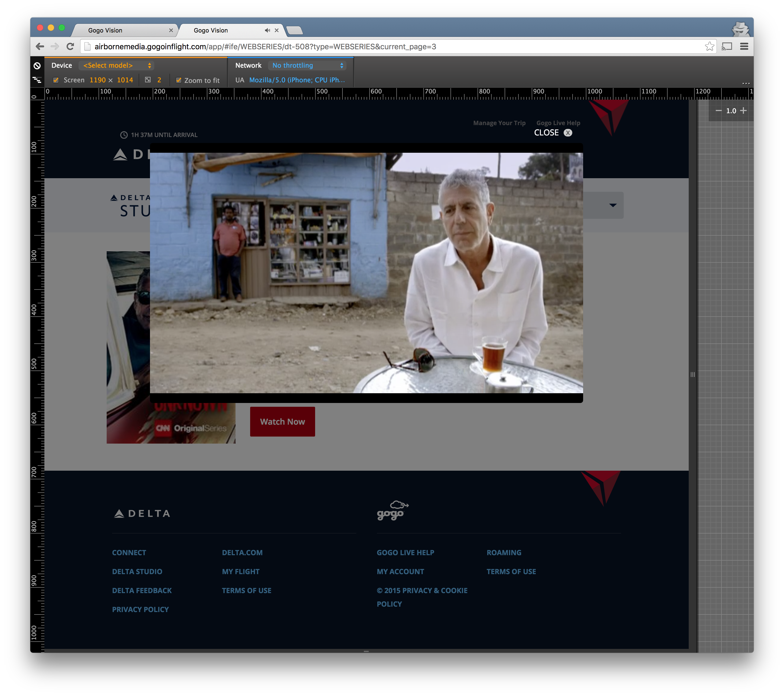The image size is (784, 696).
Task: Toggle the Screen checkbox
Action: 56,80
